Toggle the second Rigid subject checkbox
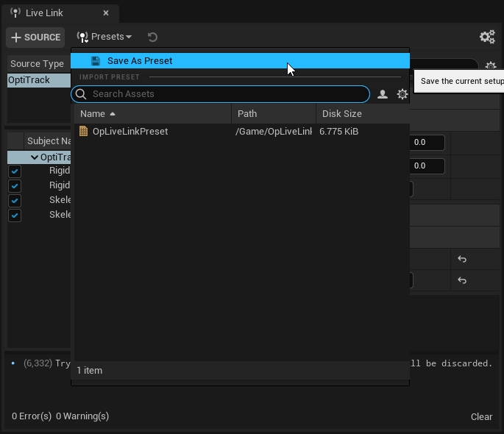The image size is (504, 434). [x=15, y=185]
